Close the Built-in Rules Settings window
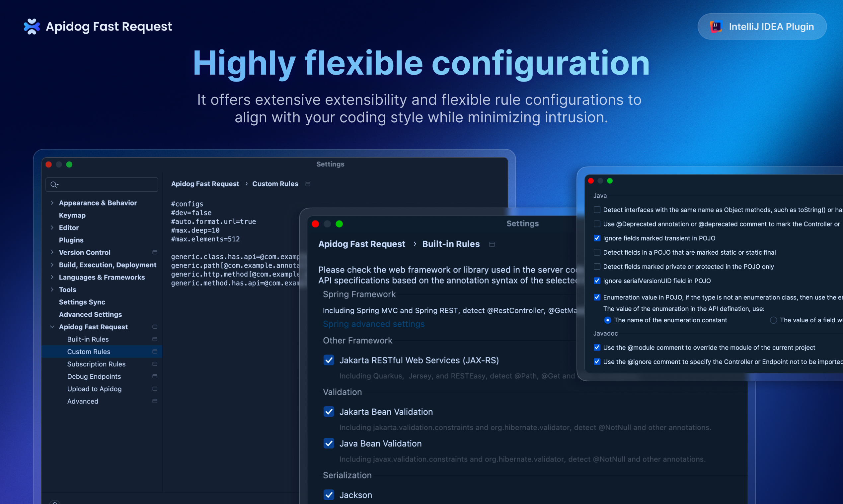 click(x=315, y=224)
